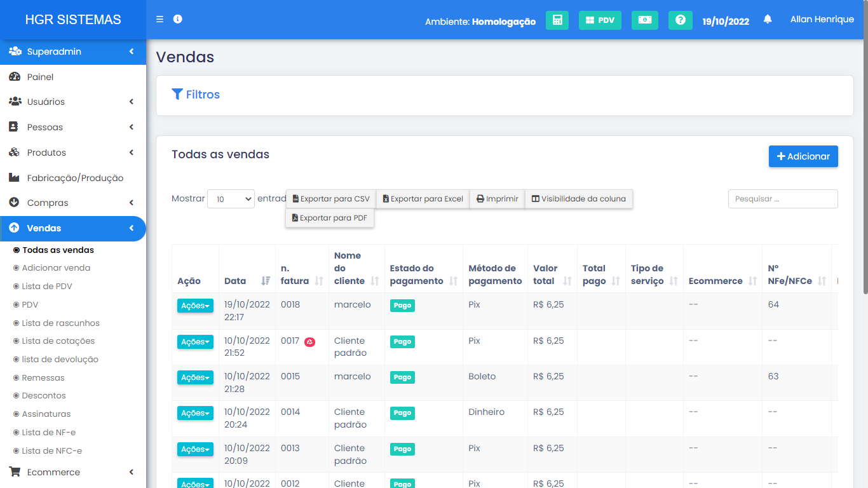Click the Adicionar button

pyautogui.click(x=803, y=156)
